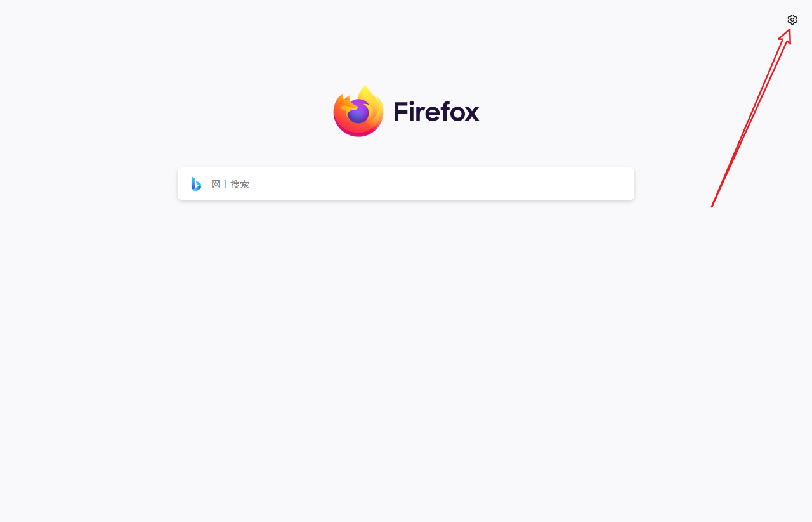
Task: Open the gear settings icon for new tab
Action: tap(792, 20)
